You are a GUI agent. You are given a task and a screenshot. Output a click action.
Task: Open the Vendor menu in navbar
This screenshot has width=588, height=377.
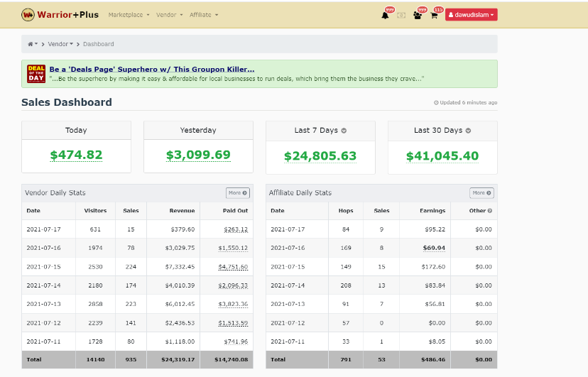(169, 15)
